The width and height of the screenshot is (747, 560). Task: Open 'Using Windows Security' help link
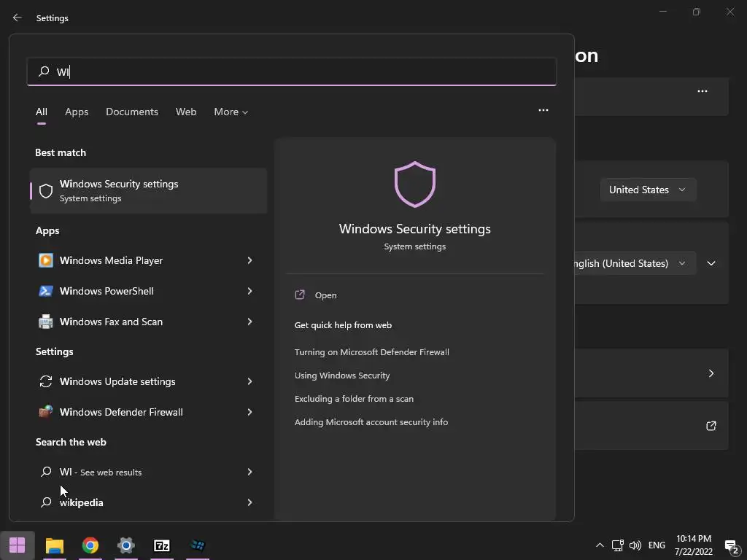(342, 376)
